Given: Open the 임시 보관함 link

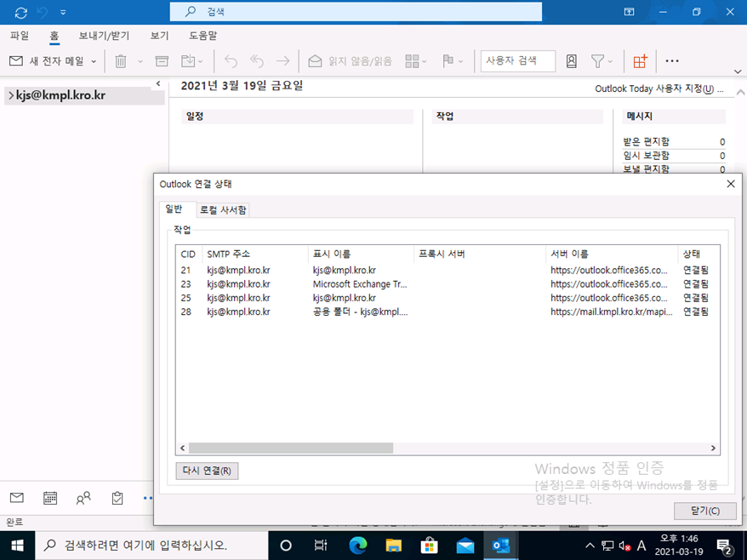Looking at the screenshot, I should click(x=646, y=156).
